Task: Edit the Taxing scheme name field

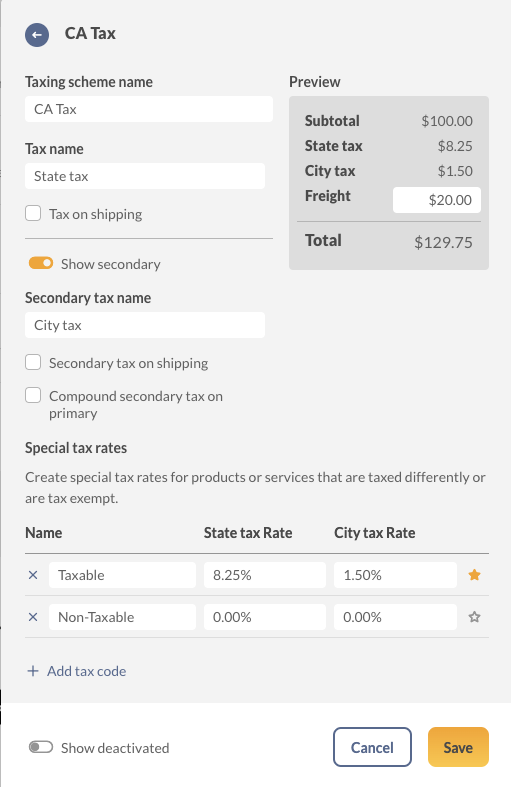Action: tap(149, 109)
